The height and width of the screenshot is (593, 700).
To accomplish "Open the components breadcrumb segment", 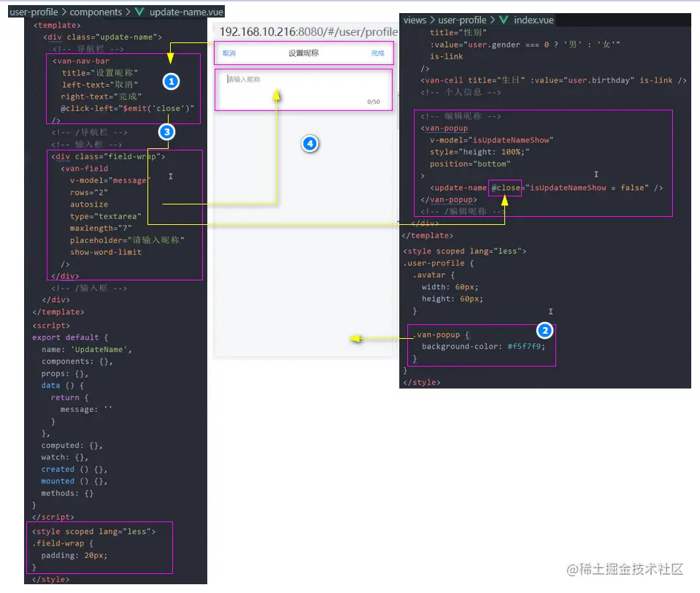I will (x=96, y=12).
